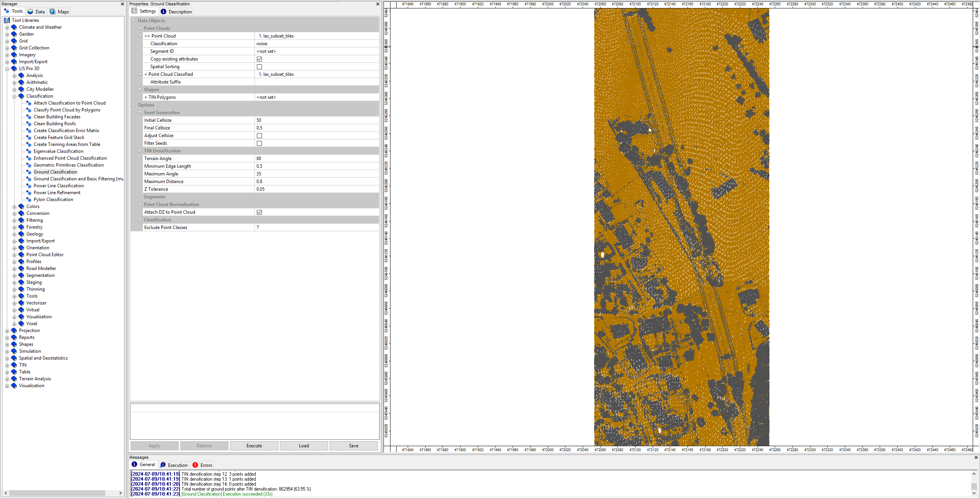
Task: Click the Execute button
Action: point(254,446)
